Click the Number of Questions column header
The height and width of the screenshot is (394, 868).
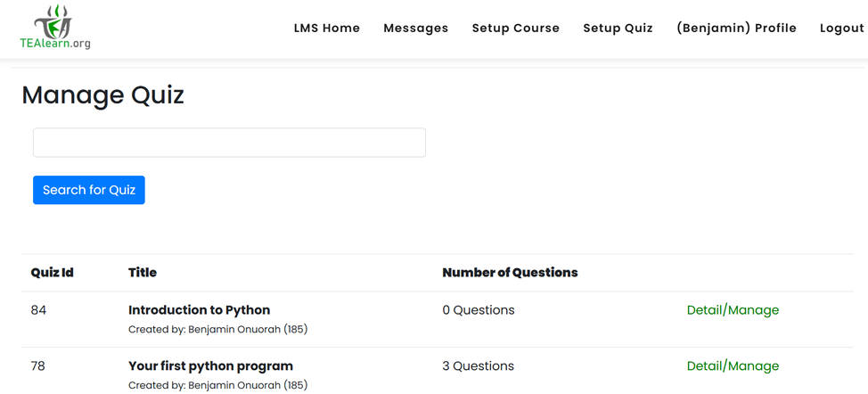510,273
